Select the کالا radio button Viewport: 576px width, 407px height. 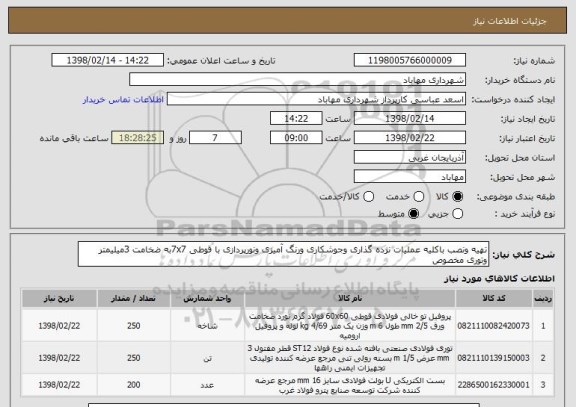[x=458, y=197]
